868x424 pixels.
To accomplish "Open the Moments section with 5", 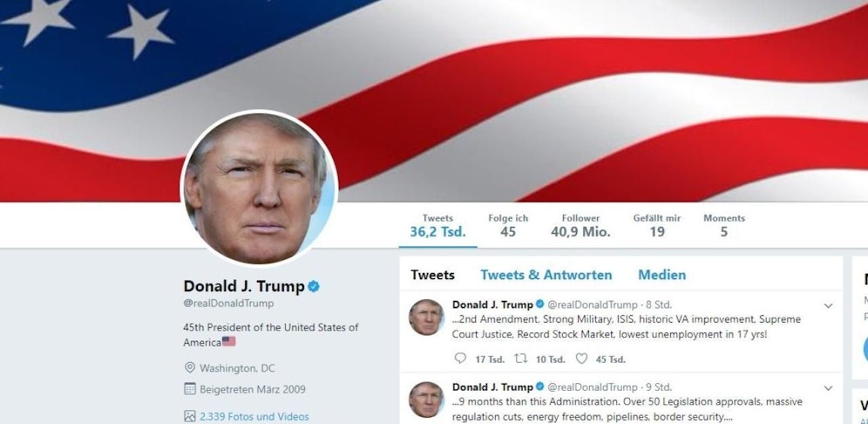I will click(723, 226).
